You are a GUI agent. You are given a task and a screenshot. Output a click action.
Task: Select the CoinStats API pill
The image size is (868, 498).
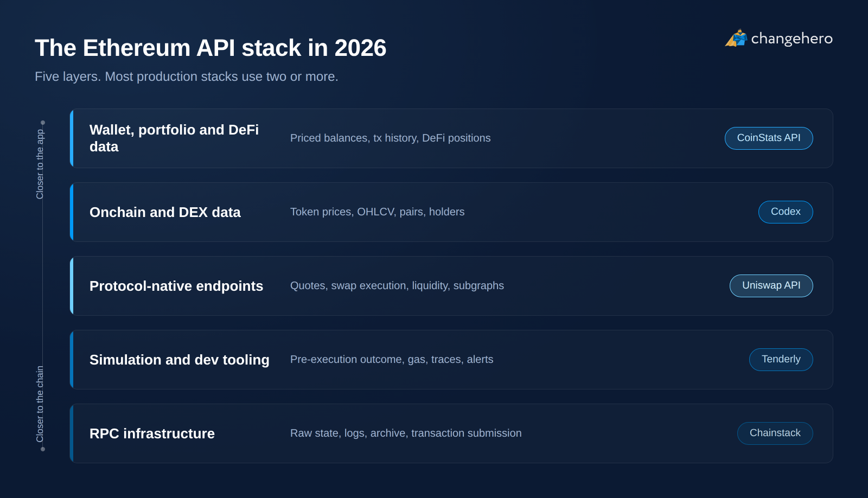[769, 138]
